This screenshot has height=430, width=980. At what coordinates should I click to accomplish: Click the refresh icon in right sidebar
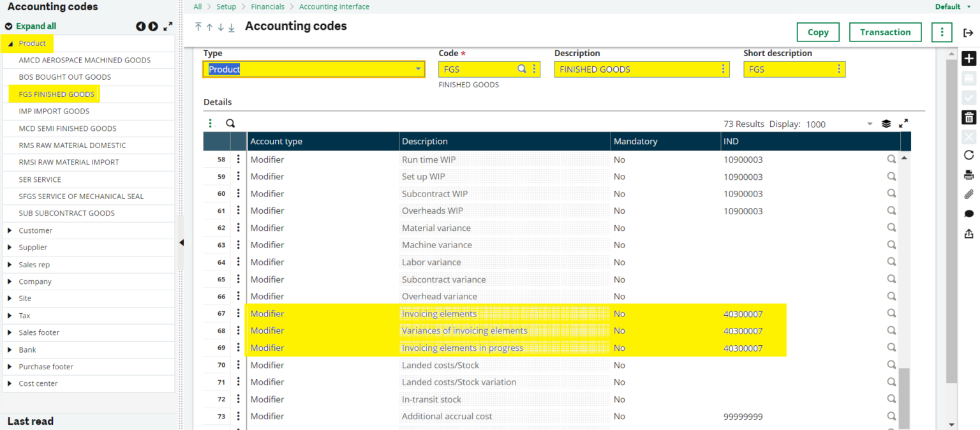[x=969, y=155]
